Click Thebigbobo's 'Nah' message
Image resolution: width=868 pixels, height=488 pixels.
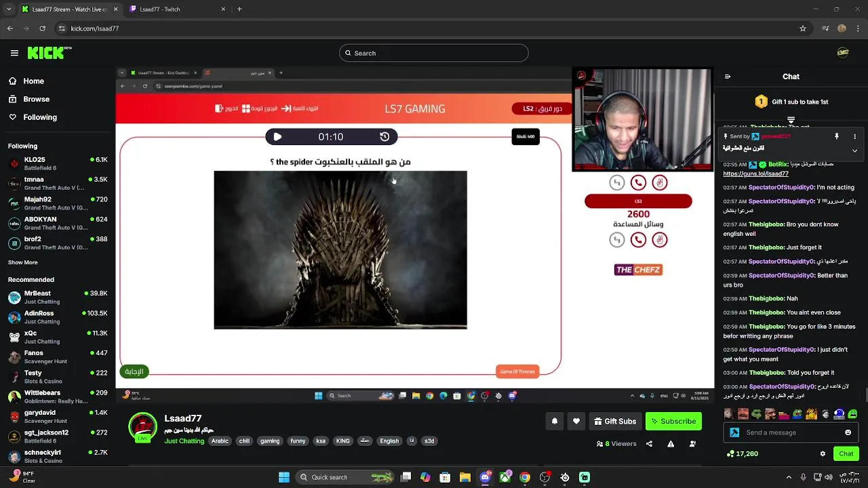tap(792, 298)
